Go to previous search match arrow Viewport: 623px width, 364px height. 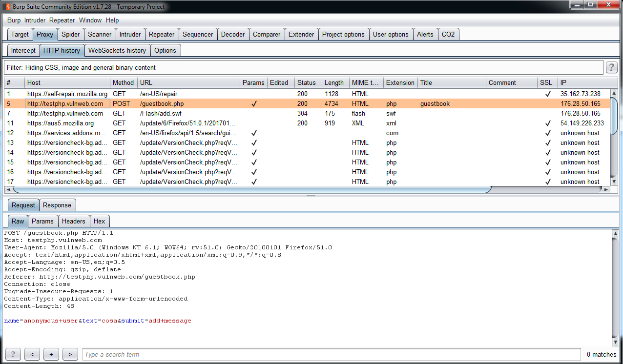coord(32,354)
